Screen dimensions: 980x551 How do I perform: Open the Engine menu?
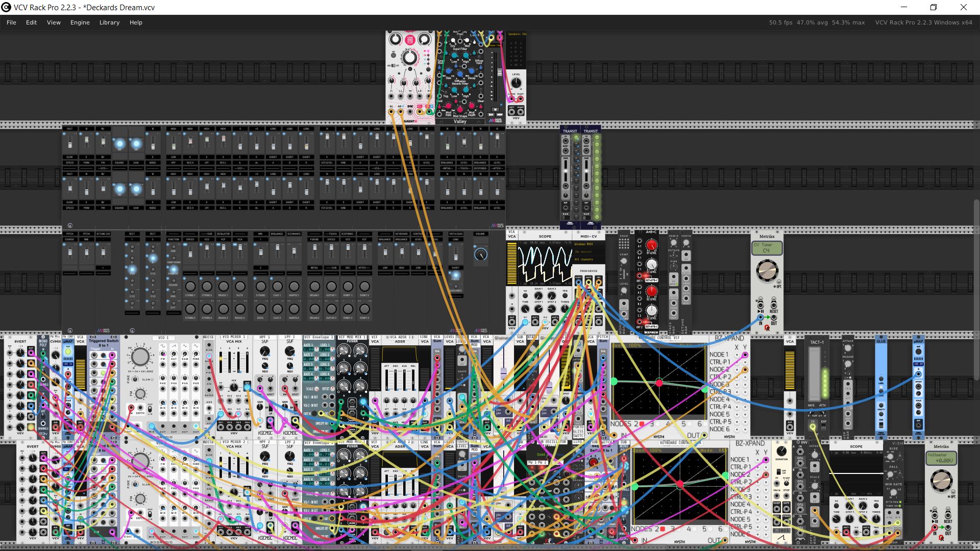coord(80,22)
